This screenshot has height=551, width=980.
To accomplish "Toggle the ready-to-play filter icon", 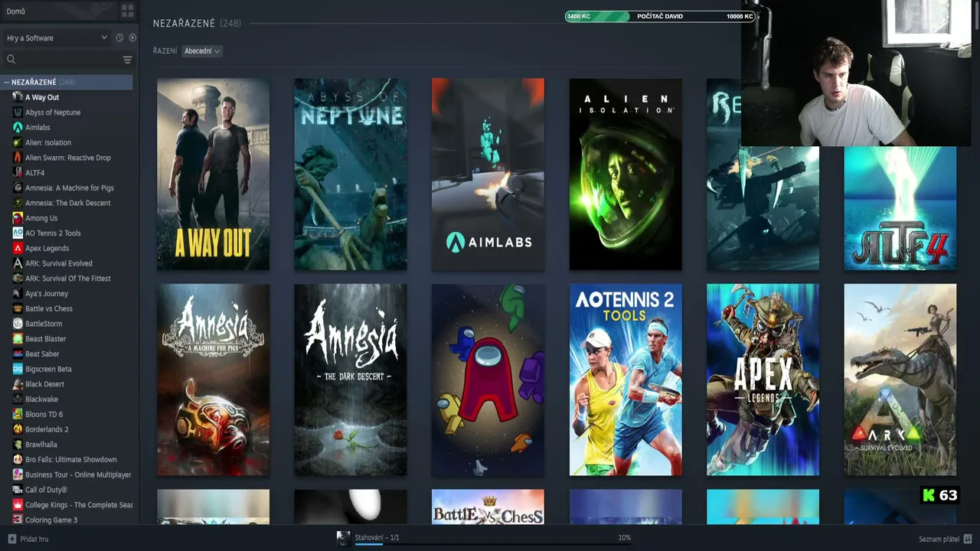I will click(132, 37).
